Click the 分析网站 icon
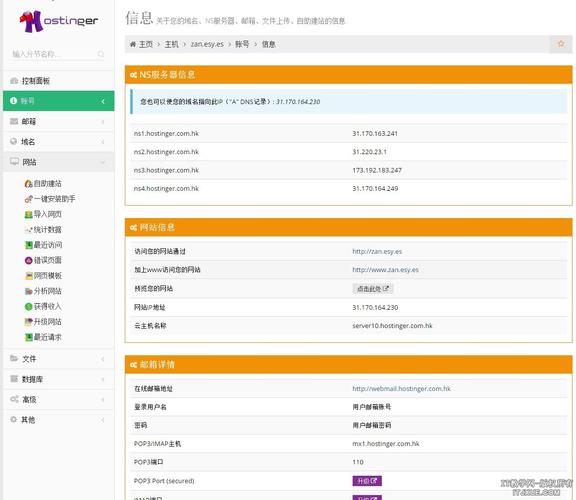This screenshot has width=576, height=500. pyautogui.click(x=29, y=291)
